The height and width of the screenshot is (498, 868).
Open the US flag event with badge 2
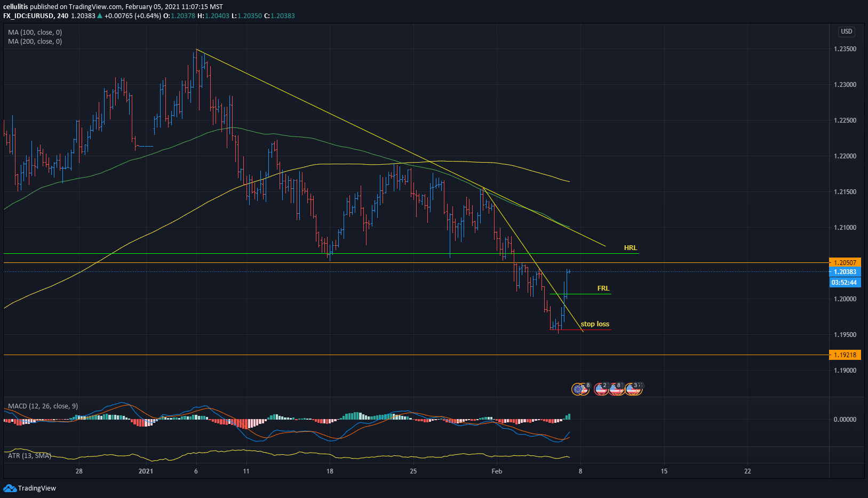click(601, 389)
